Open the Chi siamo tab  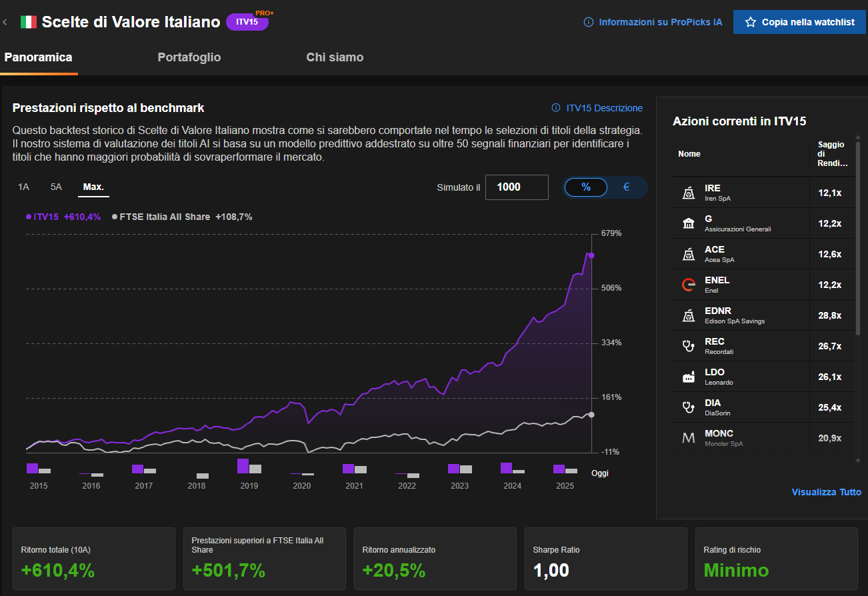(x=335, y=57)
